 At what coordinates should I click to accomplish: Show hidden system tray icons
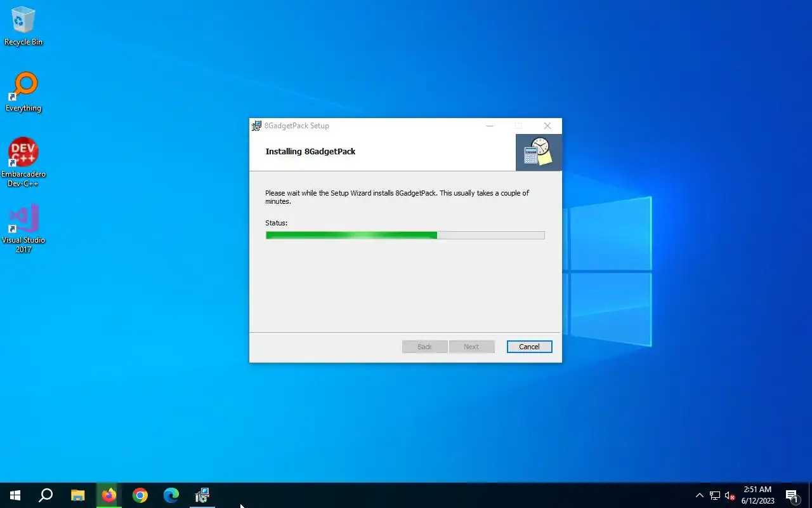point(700,495)
